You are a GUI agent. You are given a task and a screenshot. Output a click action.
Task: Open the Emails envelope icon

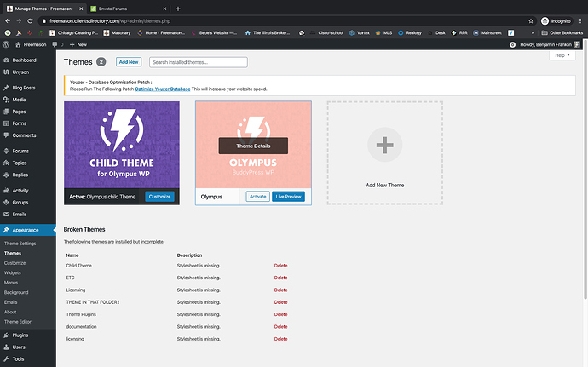6,215
